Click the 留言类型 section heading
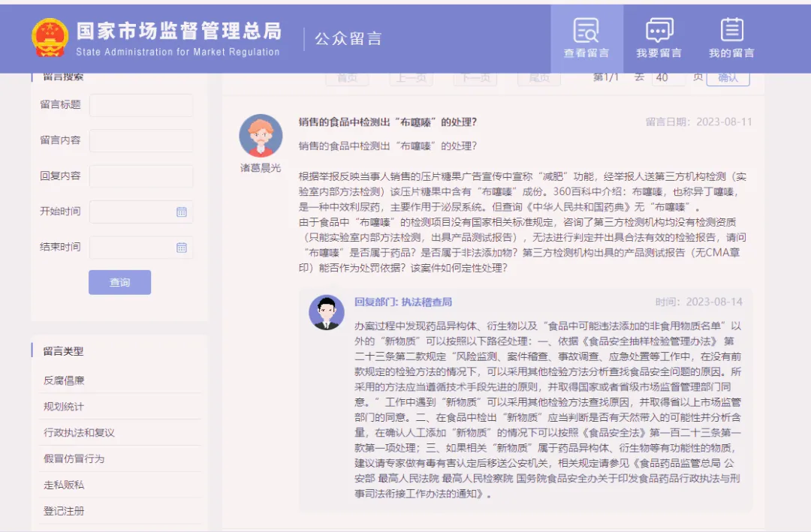Viewport: 811px width, 532px height. click(x=63, y=352)
